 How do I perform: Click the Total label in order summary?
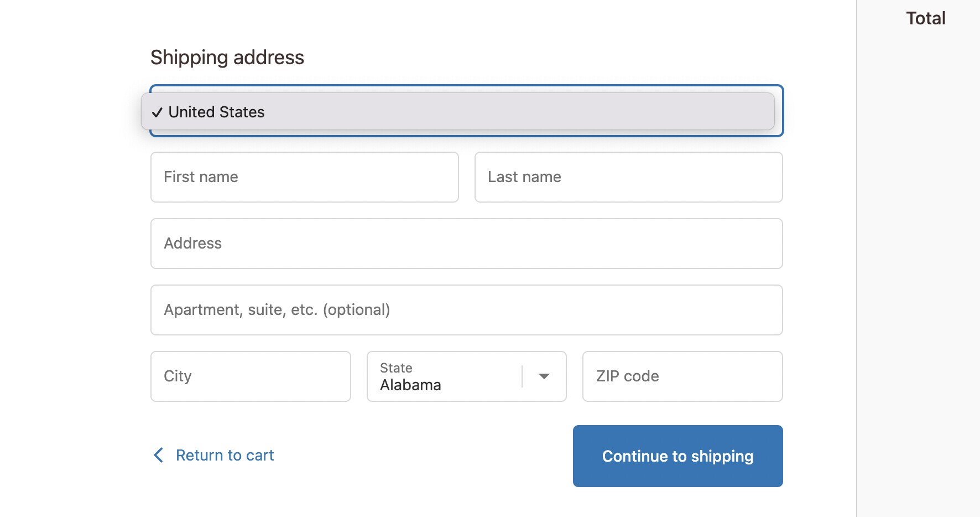925,18
